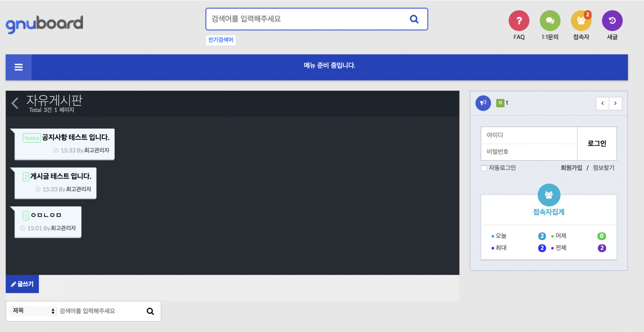Click the board search magnifier icon

[x=151, y=311]
